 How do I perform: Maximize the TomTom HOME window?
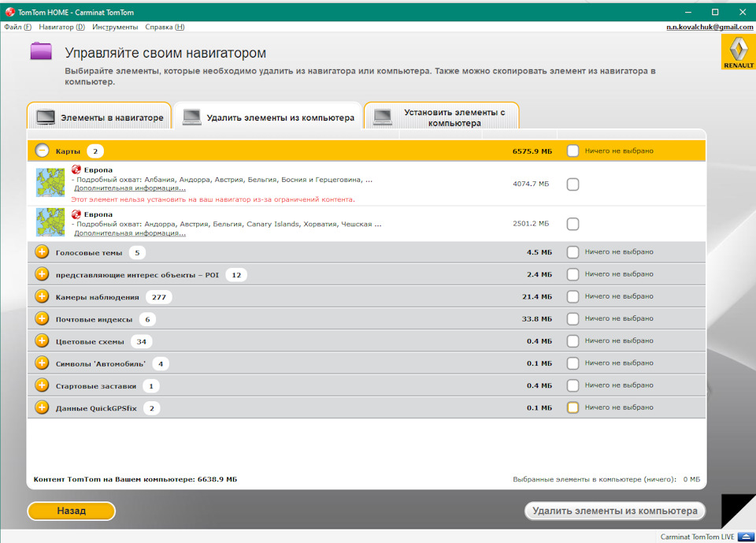pyautogui.click(x=715, y=12)
